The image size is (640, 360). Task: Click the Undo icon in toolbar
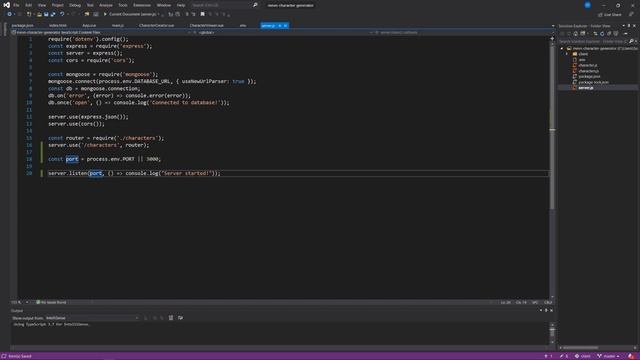62,14
